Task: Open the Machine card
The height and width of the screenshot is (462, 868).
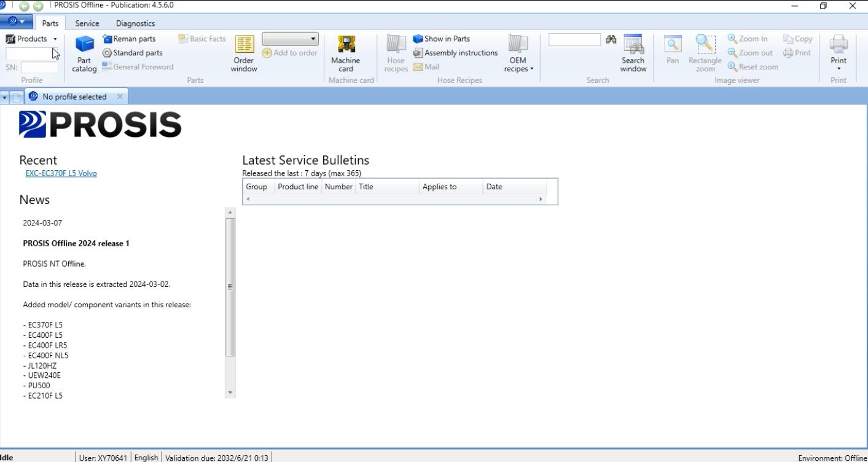Action: (x=345, y=53)
